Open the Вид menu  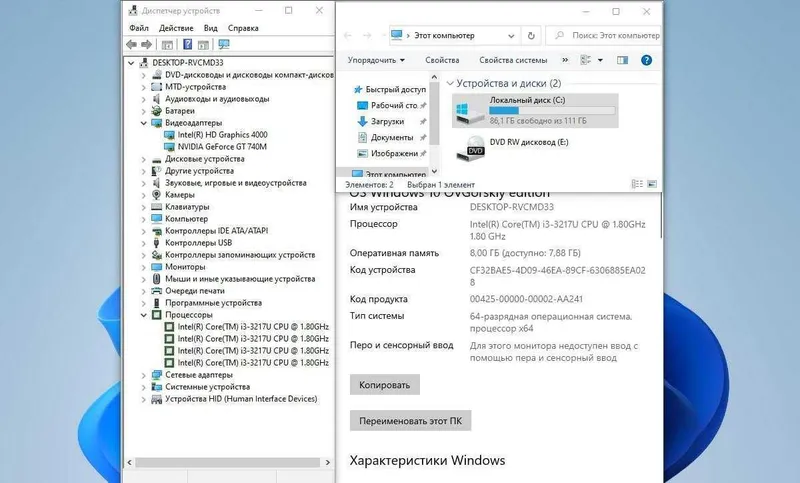coord(210,28)
